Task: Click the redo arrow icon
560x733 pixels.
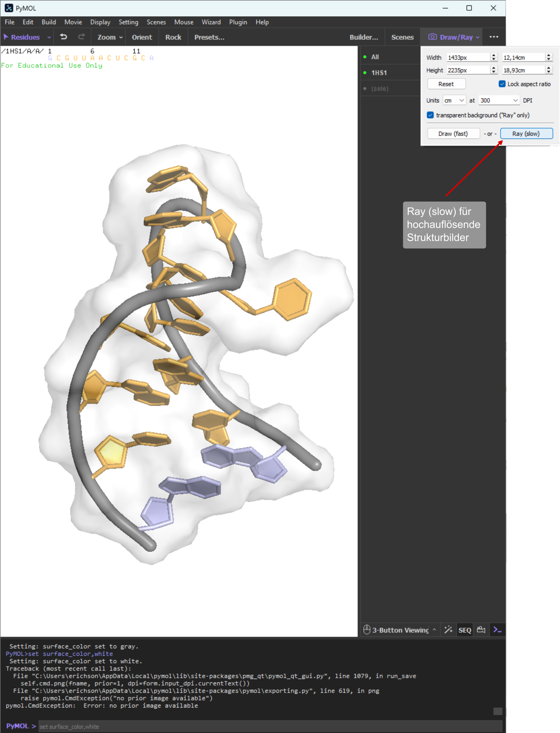Action: click(x=81, y=37)
